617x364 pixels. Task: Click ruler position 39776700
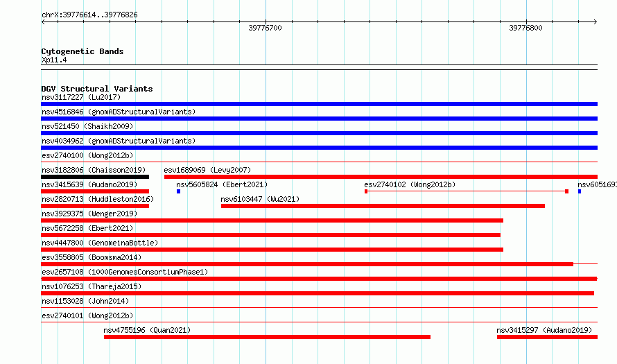[x=266, y=28]
